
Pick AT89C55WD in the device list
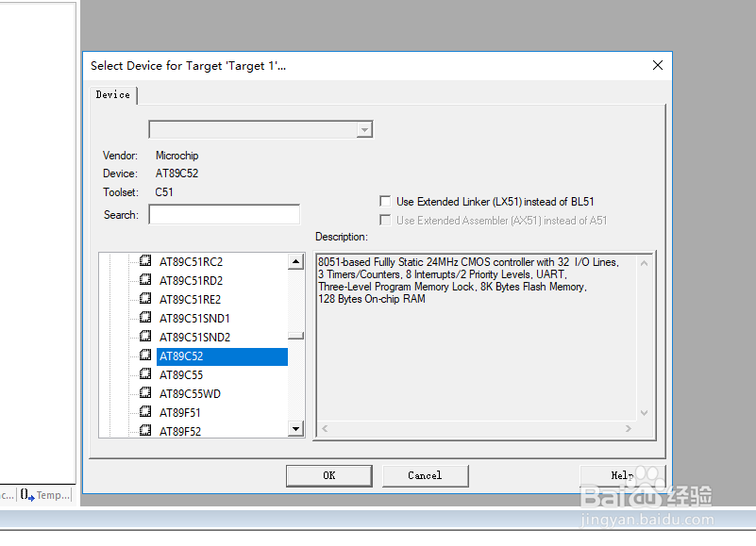coord(190,394)
